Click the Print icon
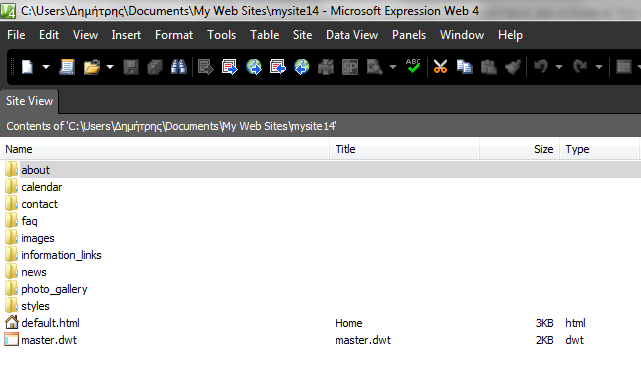 pos(326,67)
